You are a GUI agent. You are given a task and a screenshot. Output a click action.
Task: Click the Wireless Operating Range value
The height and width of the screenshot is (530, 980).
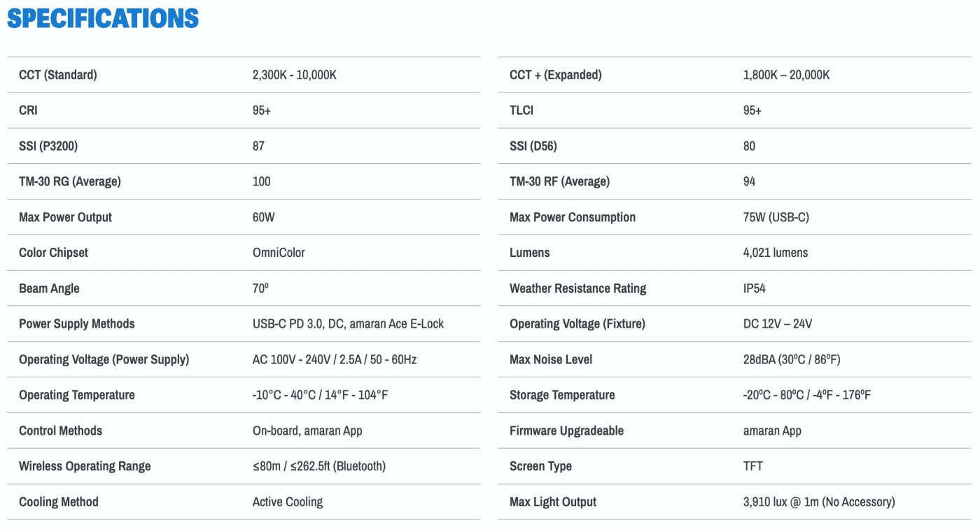318,466
